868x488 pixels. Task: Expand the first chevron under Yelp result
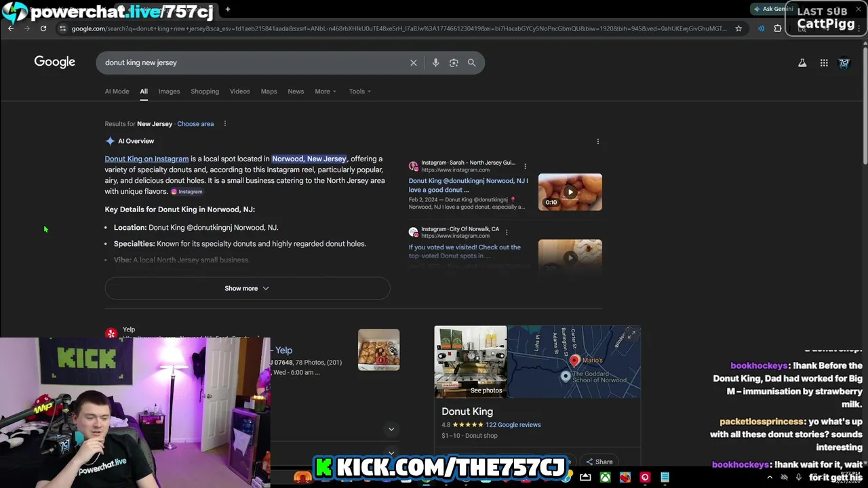(391, 429)
